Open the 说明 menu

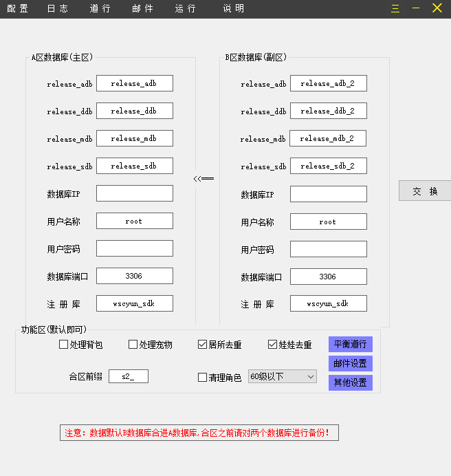[234, 9]
